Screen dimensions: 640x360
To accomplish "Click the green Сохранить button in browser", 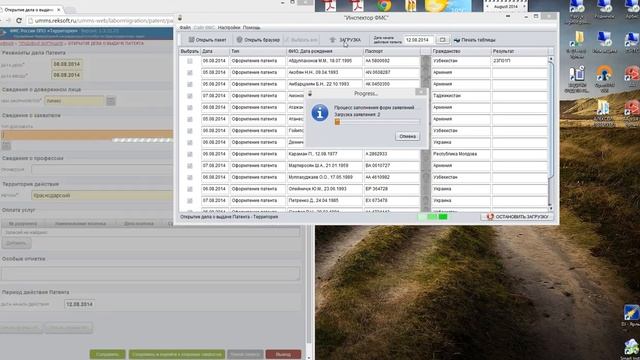I will pos(107,354).
